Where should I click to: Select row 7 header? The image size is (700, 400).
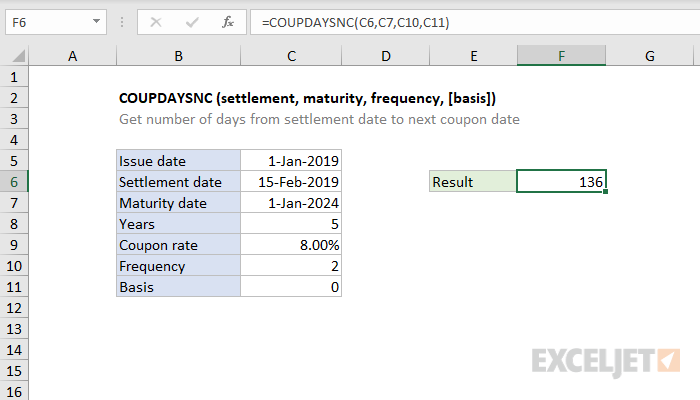14,203
